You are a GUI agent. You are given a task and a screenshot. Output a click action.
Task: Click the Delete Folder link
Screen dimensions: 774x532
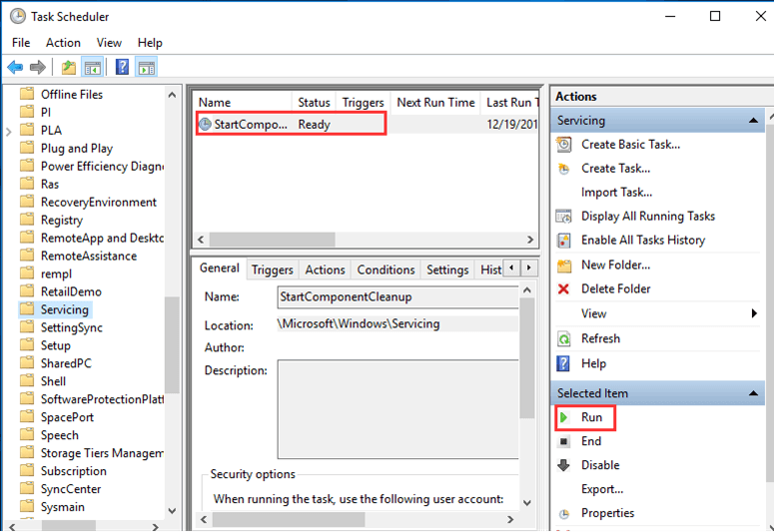(615, 288)
